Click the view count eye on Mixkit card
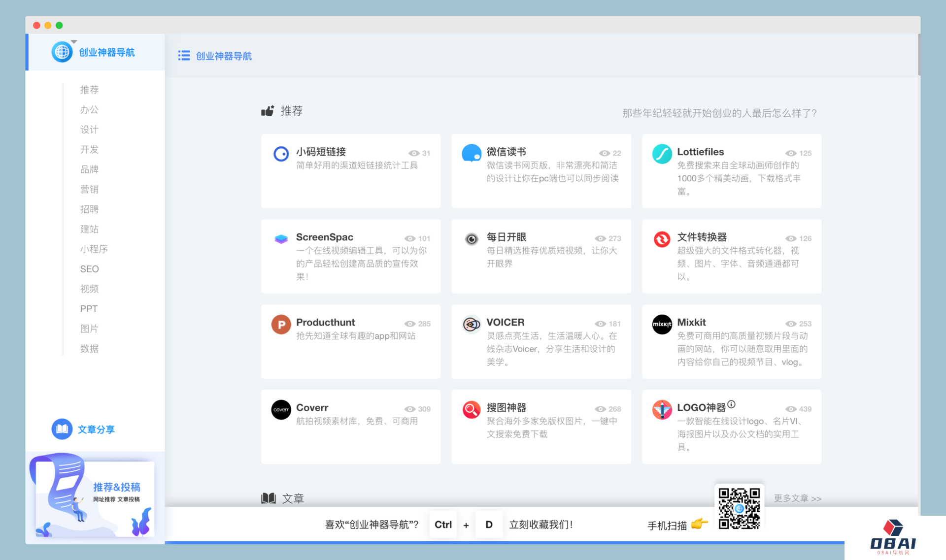 click(x=790, y=324)
